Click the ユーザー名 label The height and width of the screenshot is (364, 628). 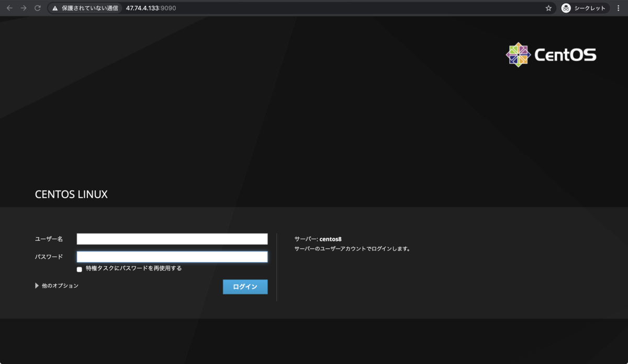[49, 239]
